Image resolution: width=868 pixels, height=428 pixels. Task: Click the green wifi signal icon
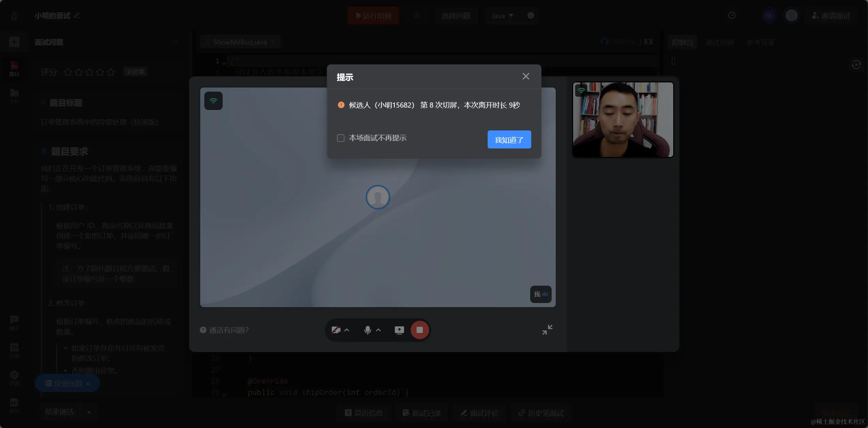coord(214,101)
